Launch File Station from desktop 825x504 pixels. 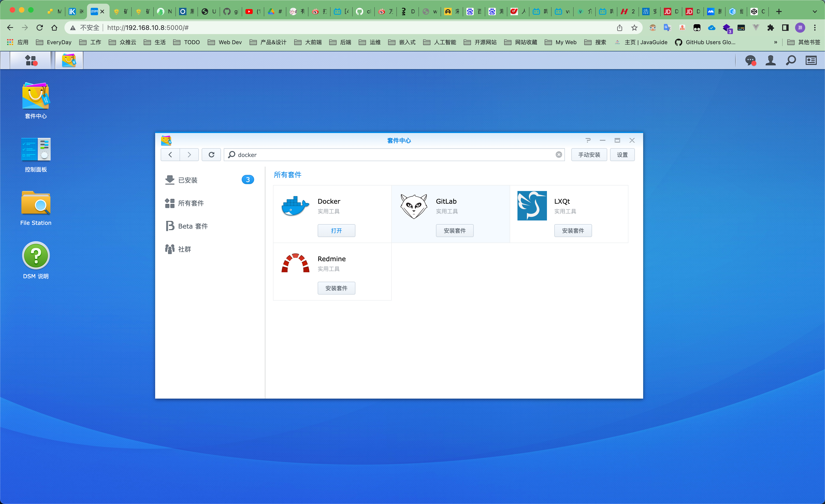36,208
